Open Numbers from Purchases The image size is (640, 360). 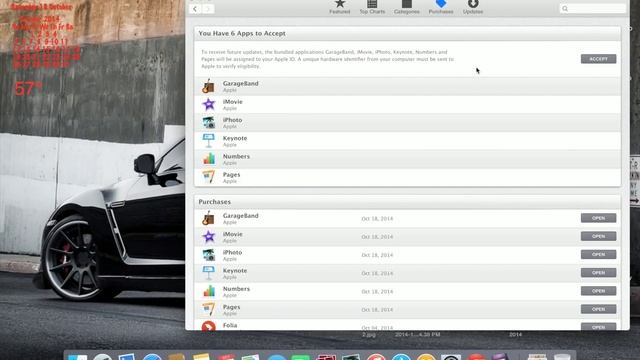click(x=598, y=291)
